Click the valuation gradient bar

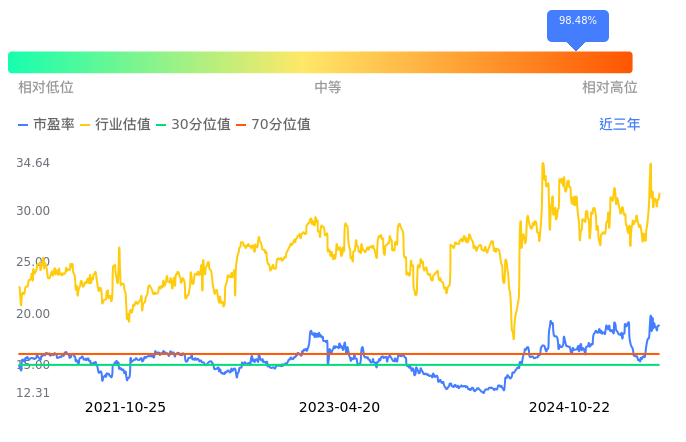pos(320,62)
